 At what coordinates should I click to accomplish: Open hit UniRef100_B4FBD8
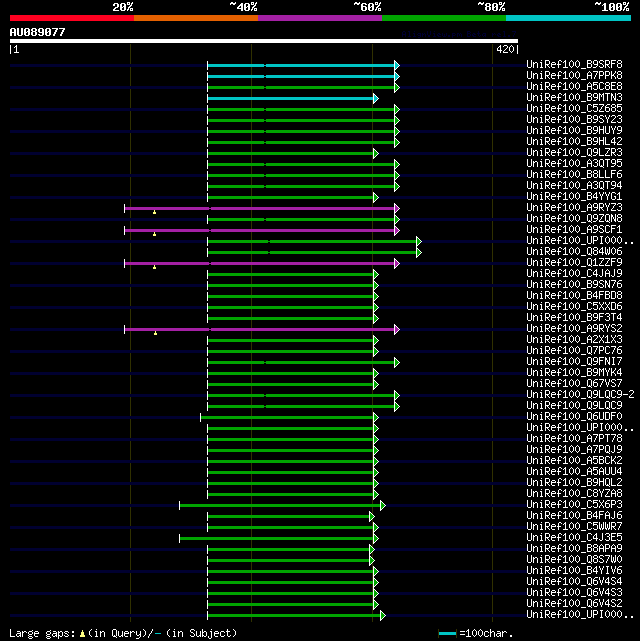coord(574,296)
